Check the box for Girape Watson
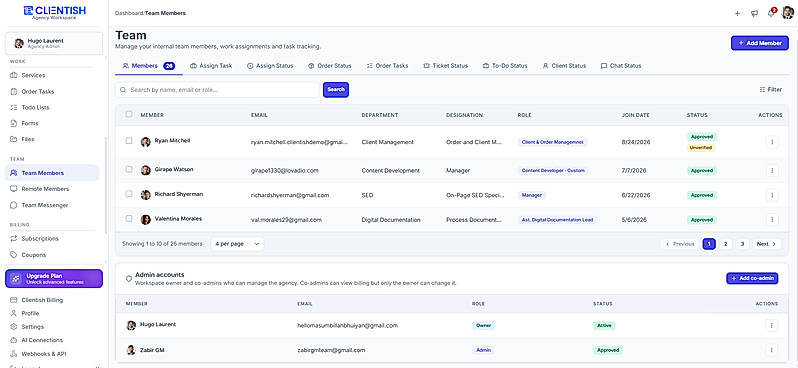 pyautogui.click(x=129, y=169)
